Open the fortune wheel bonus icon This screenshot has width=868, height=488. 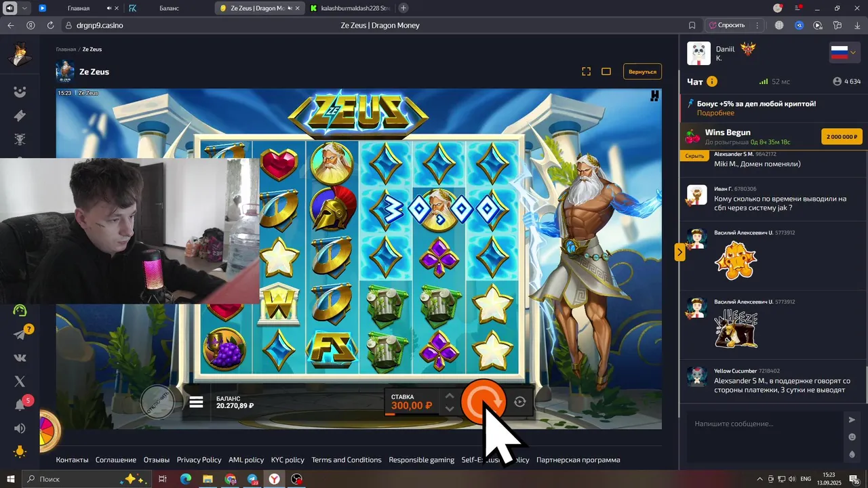[x=49, y=430]
